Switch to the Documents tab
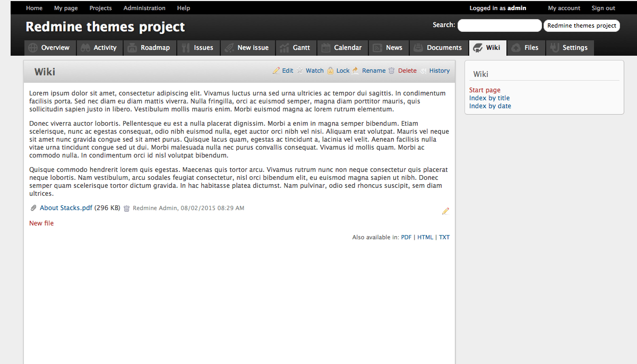Image resolution: width=637 pixels, height=364 pixels. pos(438,48)
